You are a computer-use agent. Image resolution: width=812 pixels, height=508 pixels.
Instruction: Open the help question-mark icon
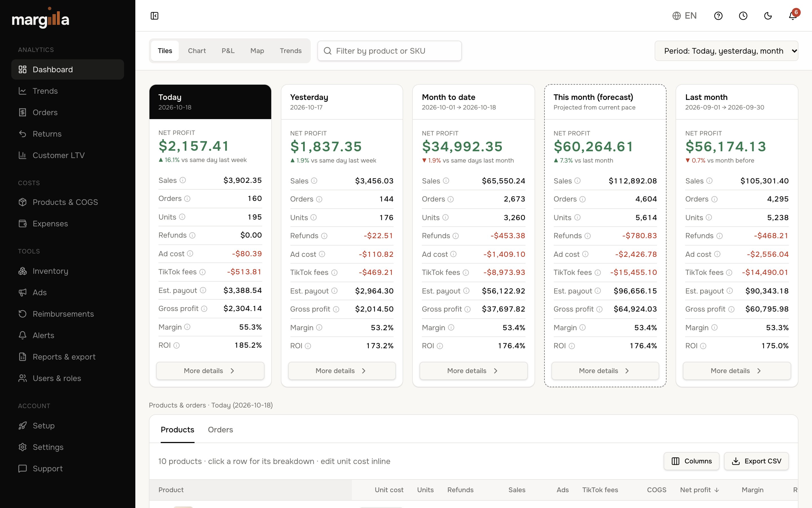tap(718, 16)
